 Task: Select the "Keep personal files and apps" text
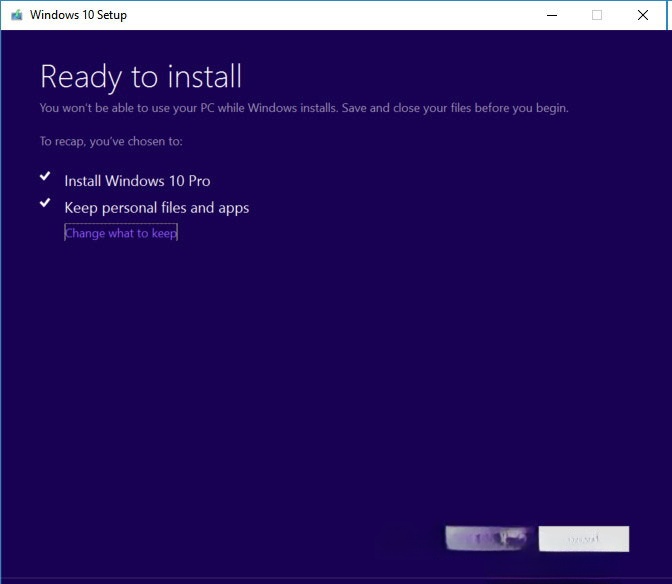156,208
